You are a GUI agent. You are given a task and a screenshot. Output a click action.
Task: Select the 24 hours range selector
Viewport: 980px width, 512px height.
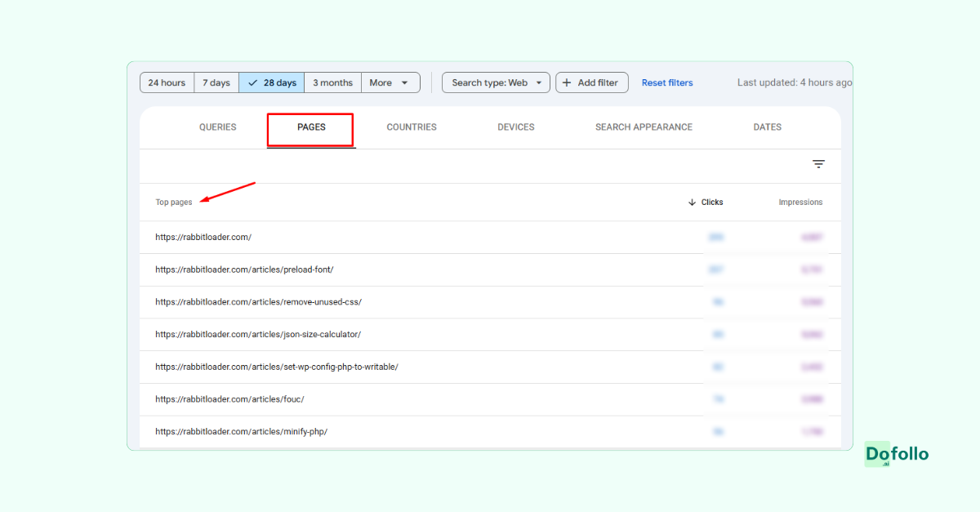(x=167, y=82)
